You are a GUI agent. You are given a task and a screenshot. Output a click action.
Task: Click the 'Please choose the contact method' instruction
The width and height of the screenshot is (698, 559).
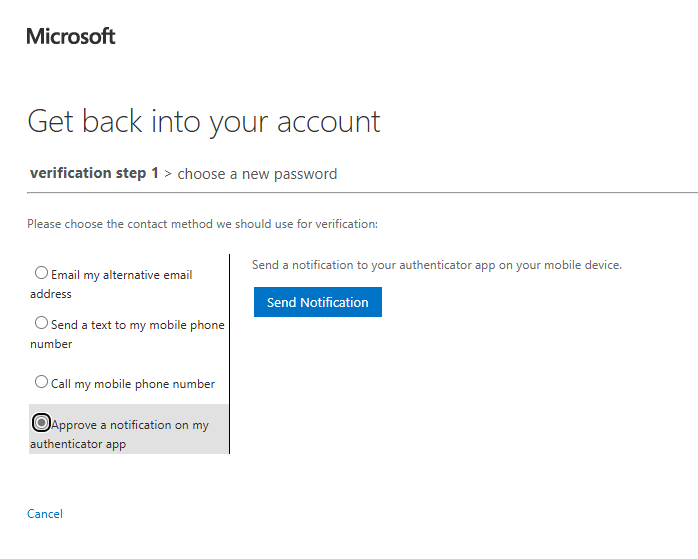(x=202, y=224)
